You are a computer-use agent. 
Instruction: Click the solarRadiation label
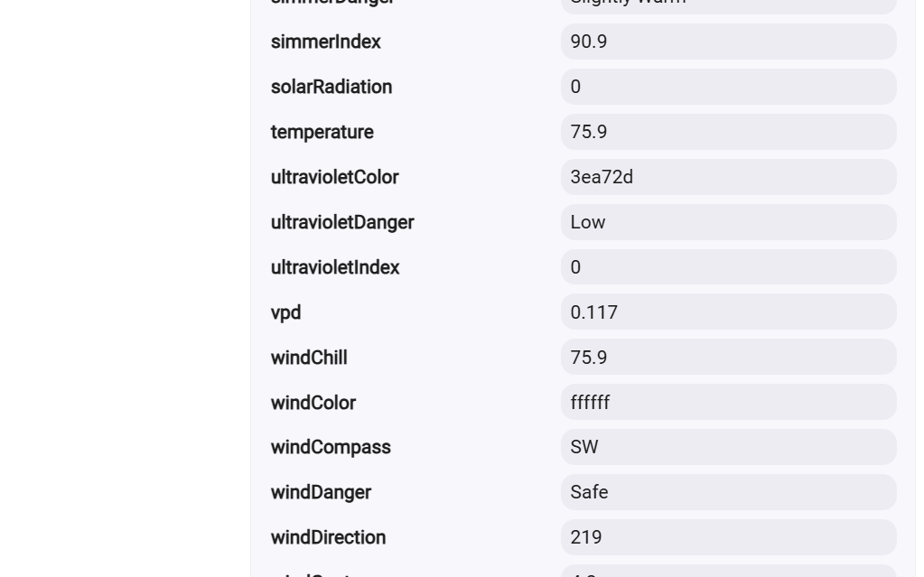click(x=331, y=87)
